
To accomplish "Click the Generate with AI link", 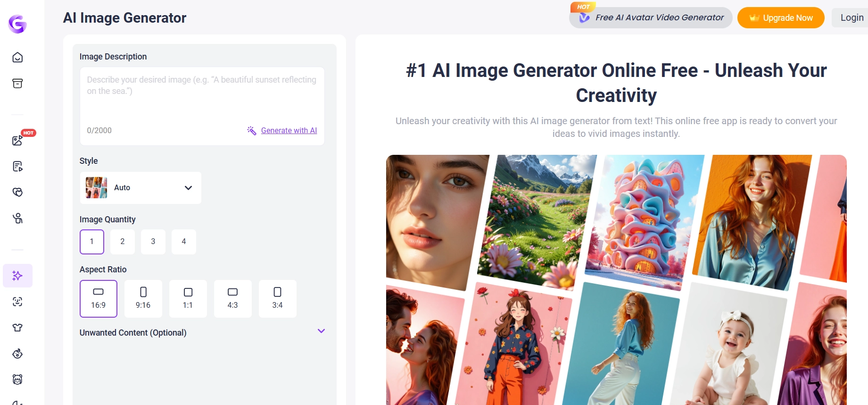I will coord(289,131).
